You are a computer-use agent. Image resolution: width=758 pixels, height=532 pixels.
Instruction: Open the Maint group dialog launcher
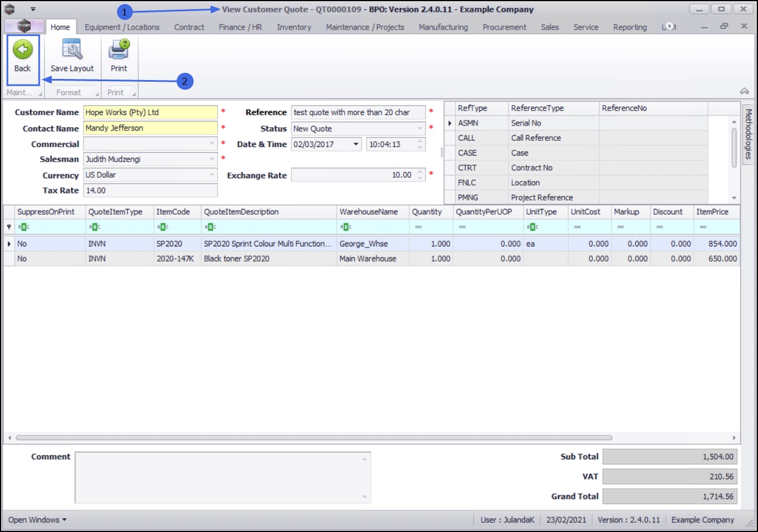coord(40,94)
